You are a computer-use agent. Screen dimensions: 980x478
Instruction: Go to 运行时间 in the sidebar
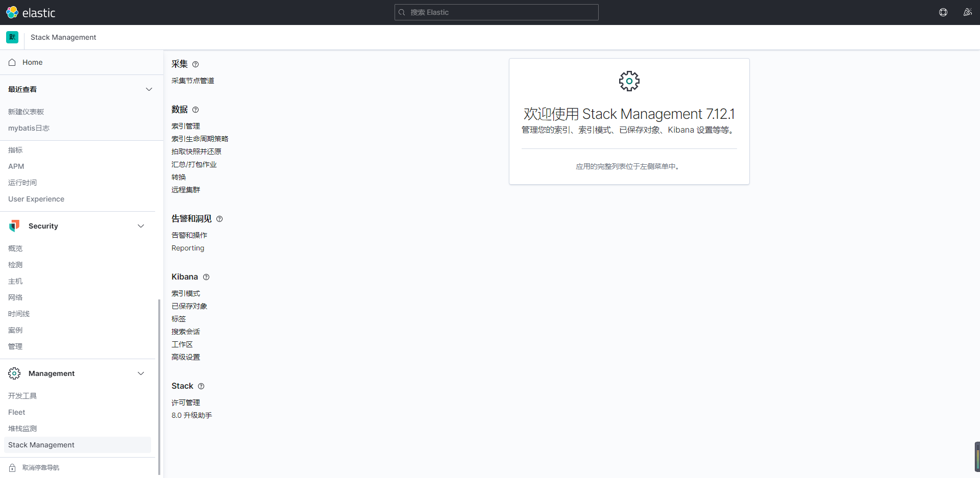[x=22, y=183]
